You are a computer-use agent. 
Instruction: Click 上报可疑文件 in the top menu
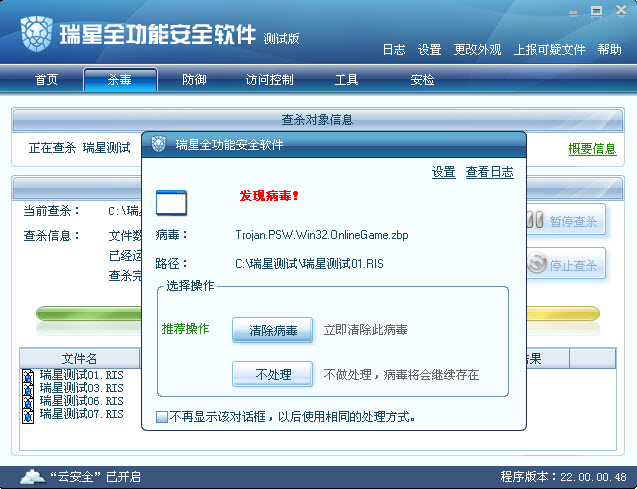549,50
